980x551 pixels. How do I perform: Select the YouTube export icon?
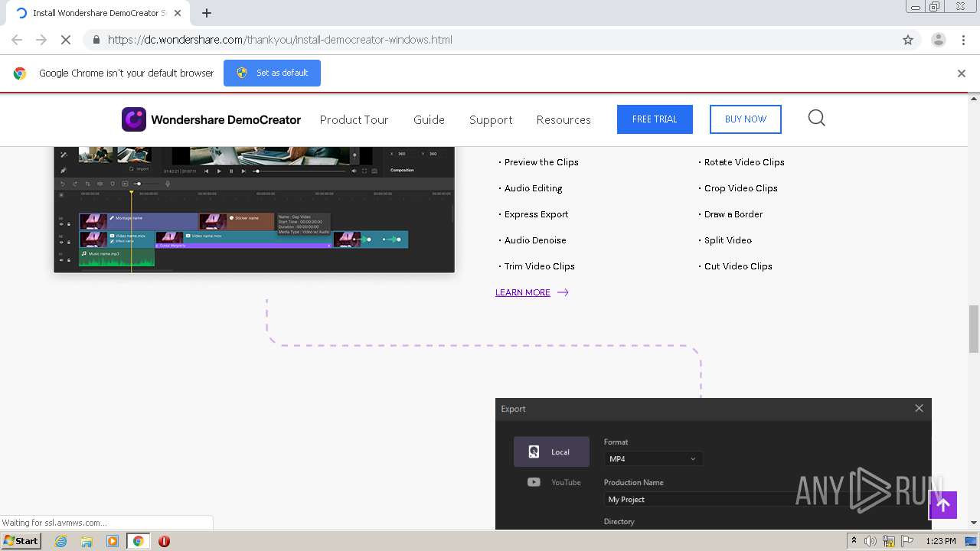tap(534, 482)
